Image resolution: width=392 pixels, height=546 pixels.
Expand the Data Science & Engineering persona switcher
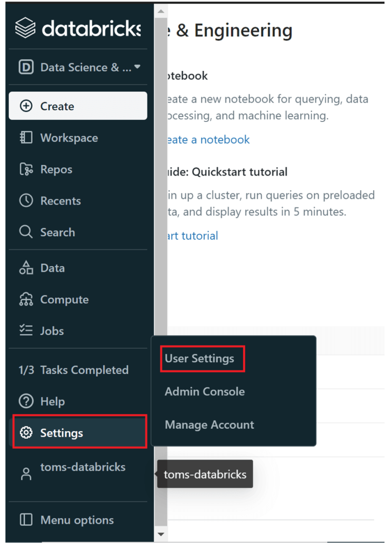(78, 67)
